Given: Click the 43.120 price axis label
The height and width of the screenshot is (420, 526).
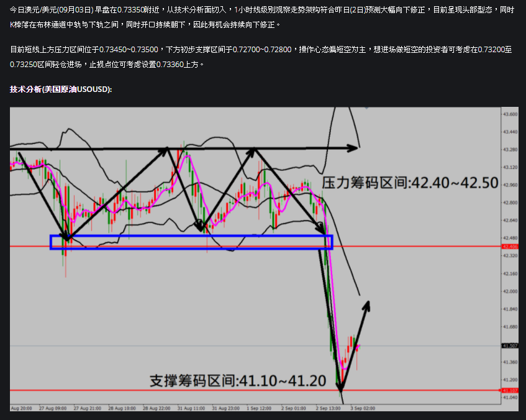Looking at the screenshot, I should click(x=510, y=167).
